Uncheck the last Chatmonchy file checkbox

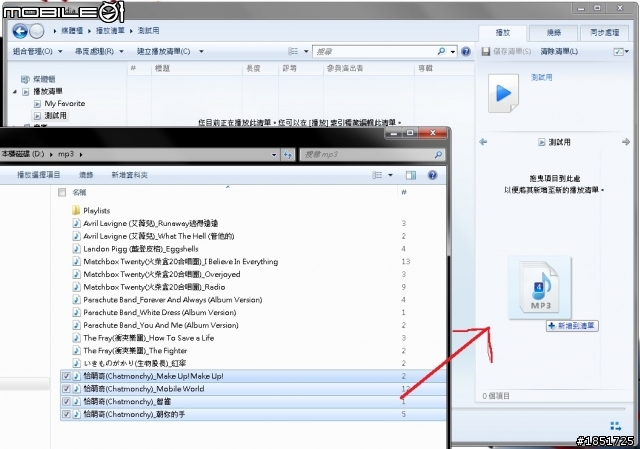tap(66, 414)
